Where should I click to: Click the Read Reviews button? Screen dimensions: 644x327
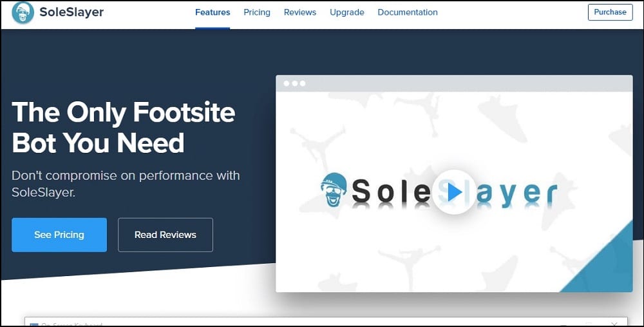pyautogui.click(x=166, y=235)
